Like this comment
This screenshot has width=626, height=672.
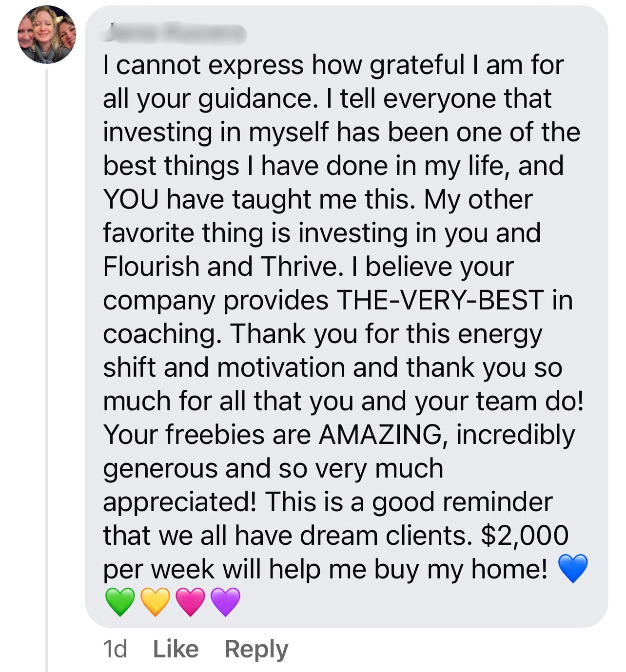pyautogui.click(x=176, y=649)
